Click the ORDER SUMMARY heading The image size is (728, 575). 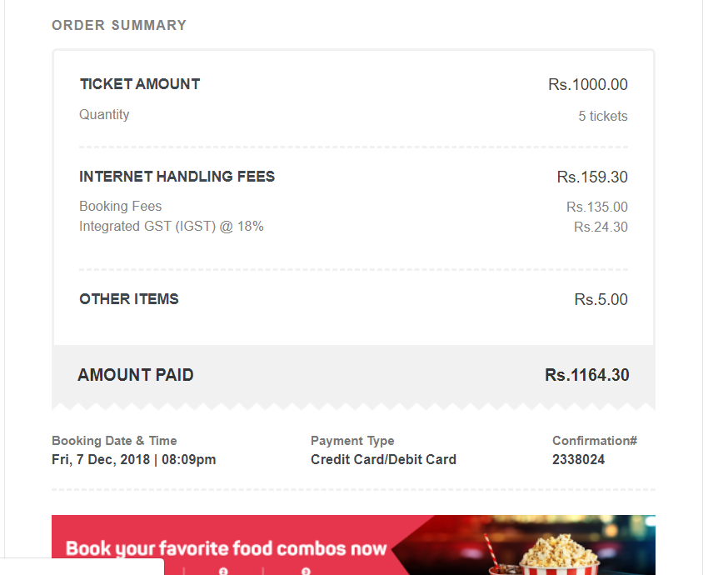[119, 25]
